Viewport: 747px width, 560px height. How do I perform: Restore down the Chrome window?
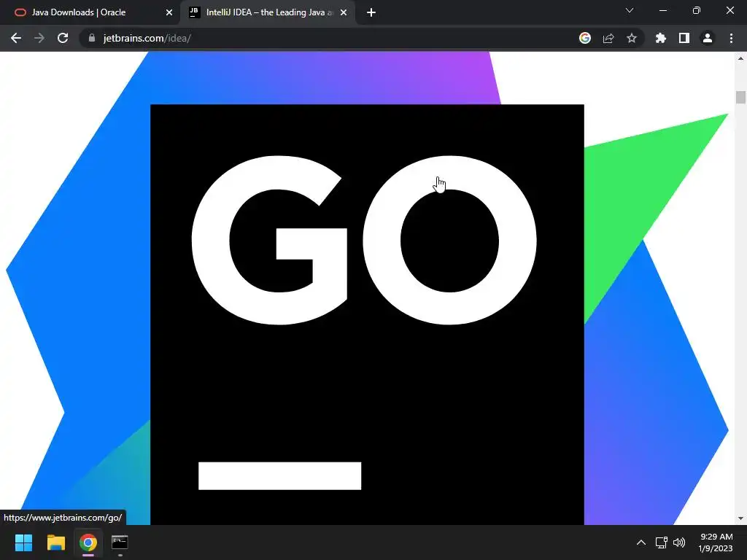point(697,10)
